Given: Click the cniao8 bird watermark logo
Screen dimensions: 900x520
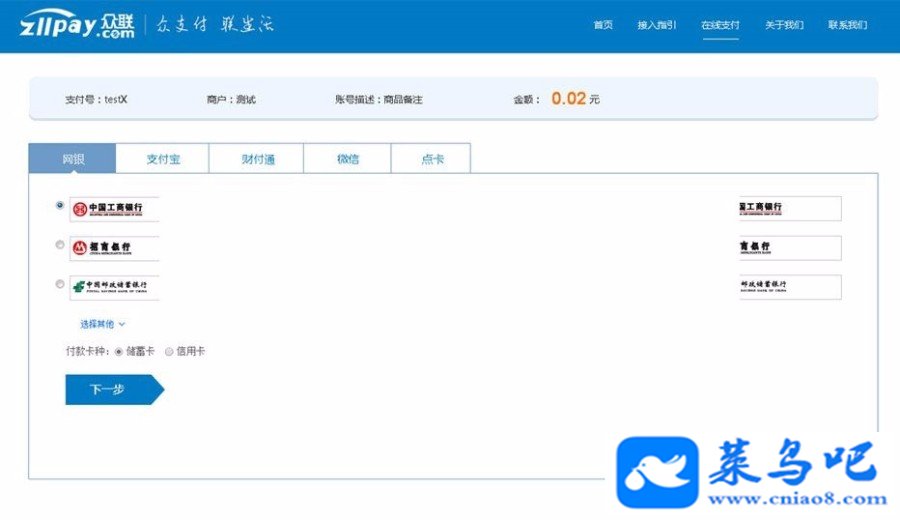Looking at the screenshot, I should [x=657, y=472].
